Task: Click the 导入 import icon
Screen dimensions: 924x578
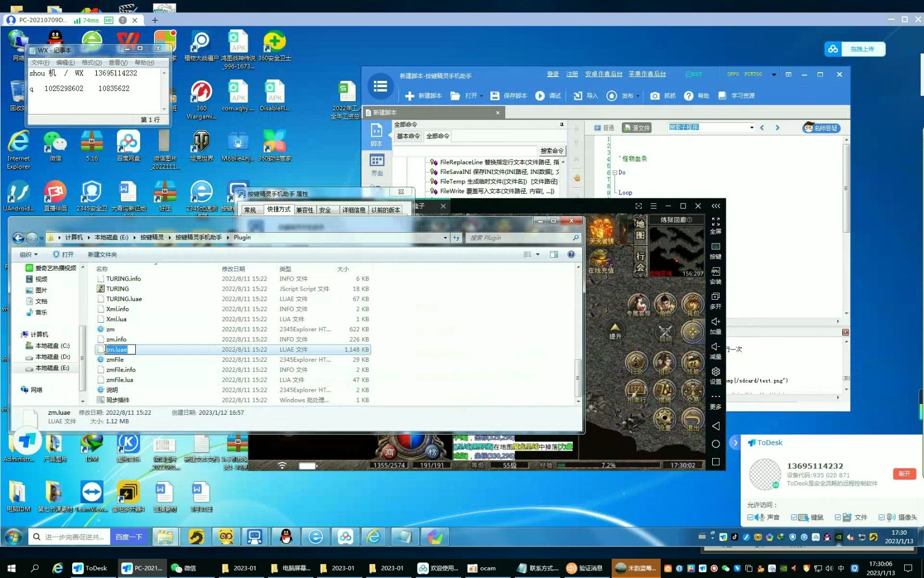Action: (x=578, y=96)
